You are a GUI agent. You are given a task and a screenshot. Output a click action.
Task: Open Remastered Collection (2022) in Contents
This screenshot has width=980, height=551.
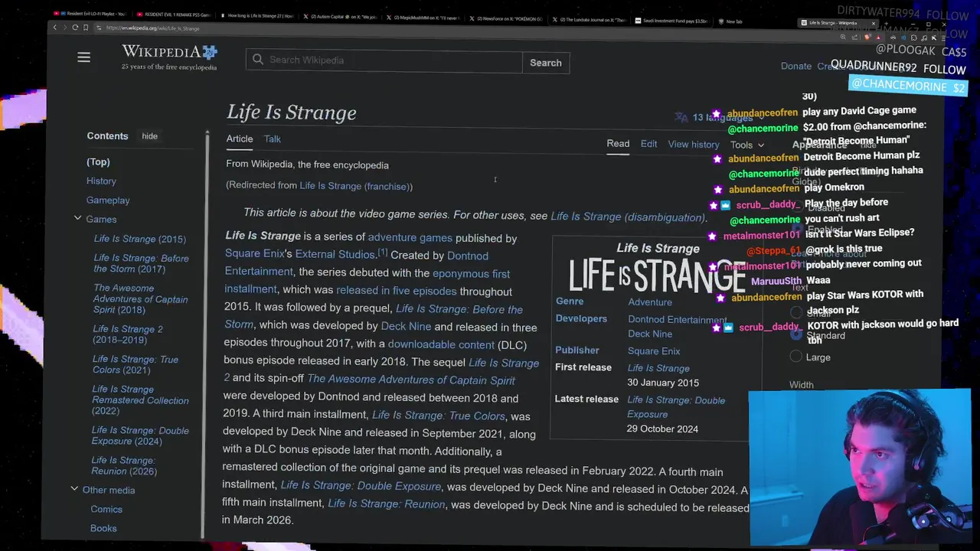pyautogui.click(x=140, y=399)
